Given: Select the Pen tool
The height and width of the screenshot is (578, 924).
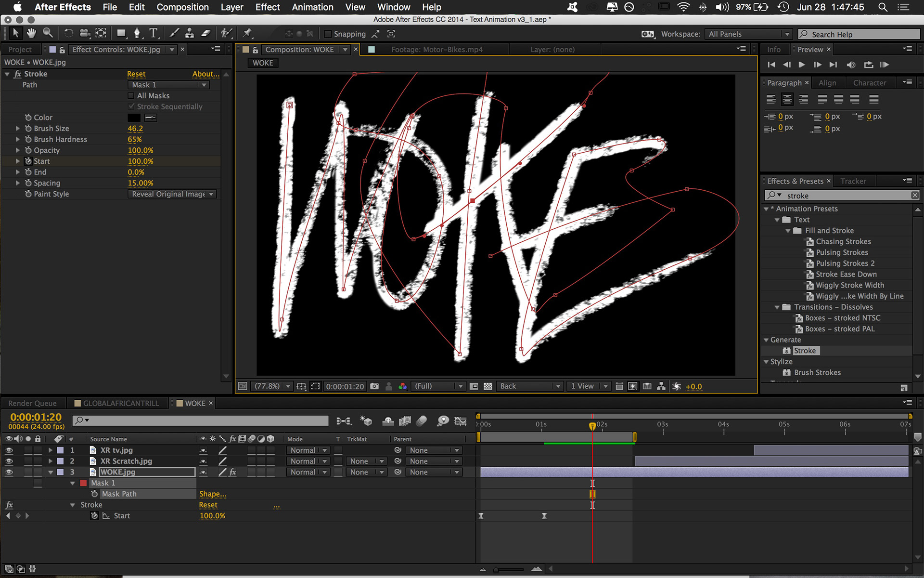Looking at the screenshot, I should tap(137, 33).
